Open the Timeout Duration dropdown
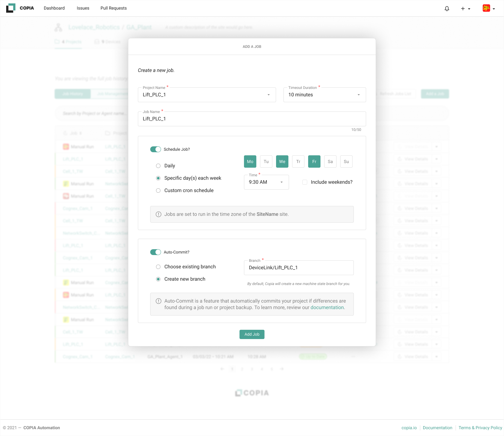504x436 pixels. (x=358, y=95)
